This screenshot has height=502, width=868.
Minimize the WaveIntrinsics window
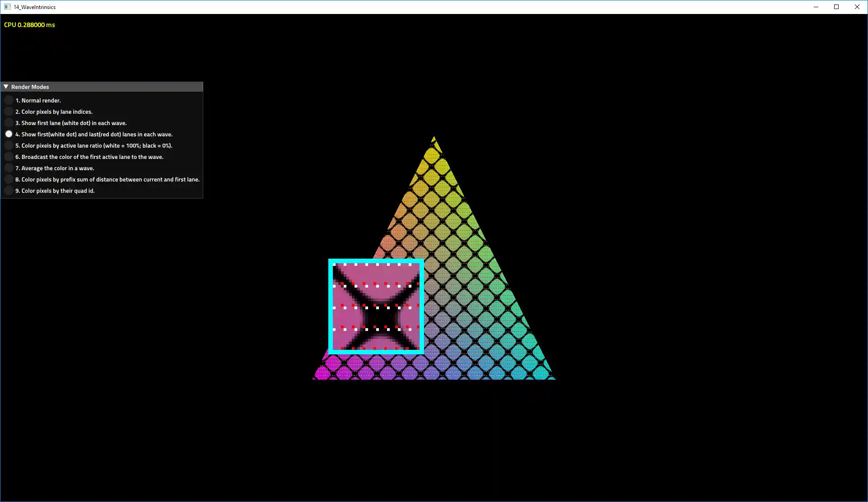pyautogui.click(x=816, y=7)
